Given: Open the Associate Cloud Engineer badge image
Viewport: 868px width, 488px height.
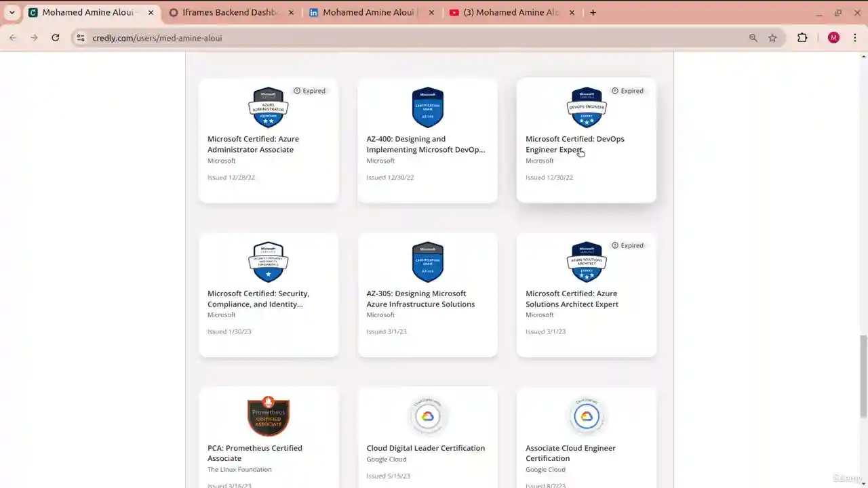Looking at the screenshot, I should coord(587,416).
